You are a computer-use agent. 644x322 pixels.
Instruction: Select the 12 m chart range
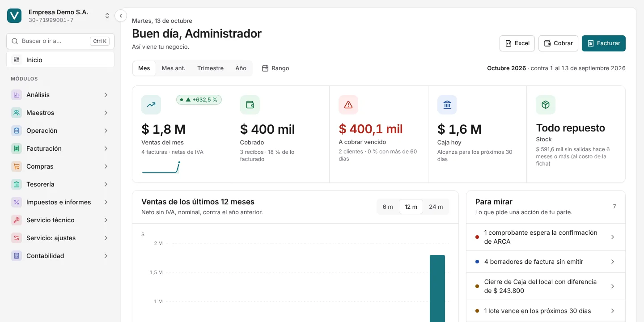coord(411,207)
